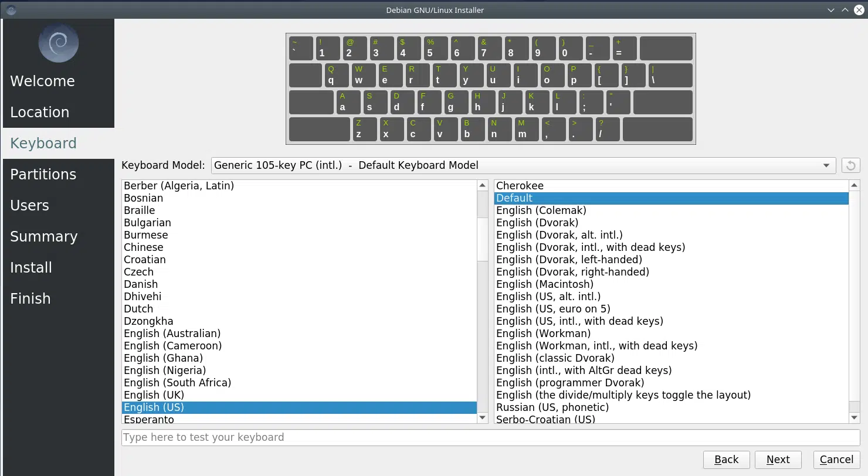Image resolution: width=868 pixels, height=476 pixels.
Task: Select the Keyboard step in sidebar
Action: coord(59,143)
